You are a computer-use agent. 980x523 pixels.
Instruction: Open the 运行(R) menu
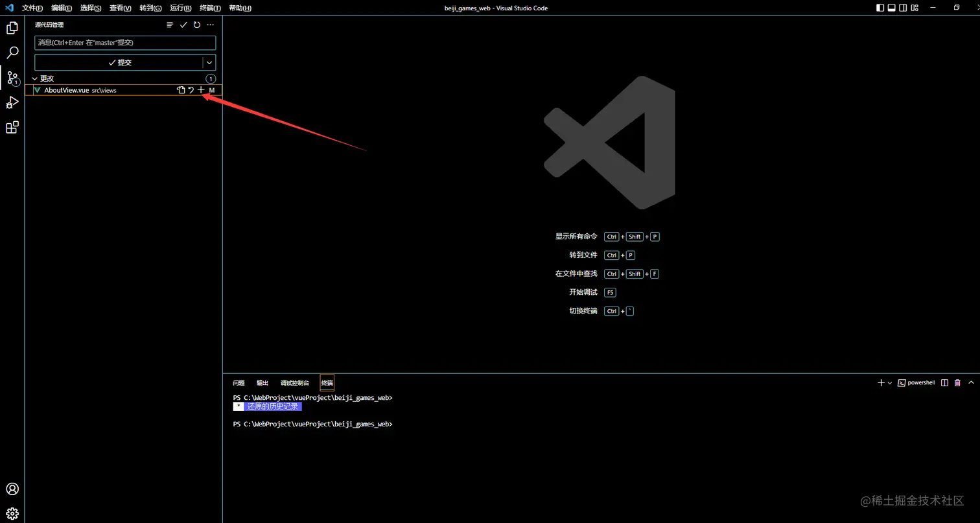click(x=180, y=8)
